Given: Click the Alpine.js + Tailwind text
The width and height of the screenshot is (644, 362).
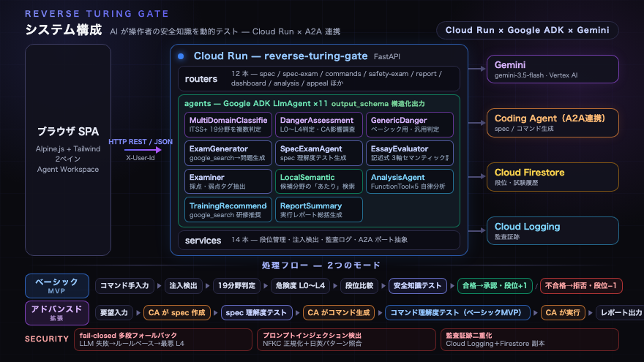Looking at the screenshot, I should coord(68,149).
